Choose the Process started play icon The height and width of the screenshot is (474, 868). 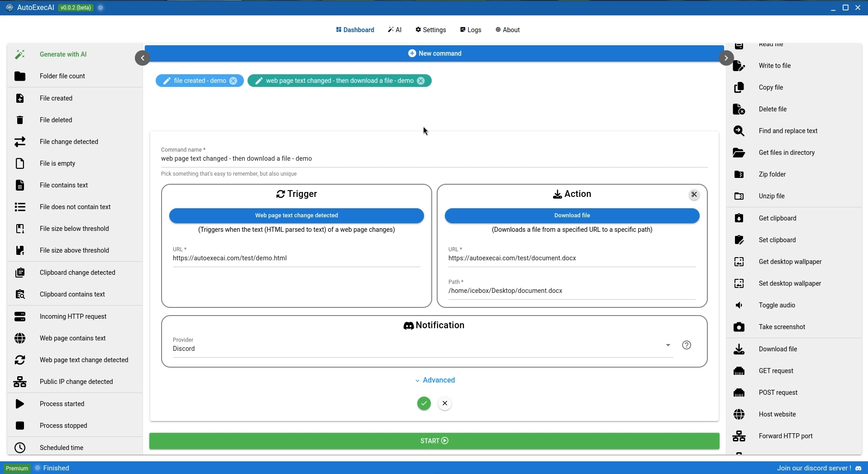(x=20, y=404)
